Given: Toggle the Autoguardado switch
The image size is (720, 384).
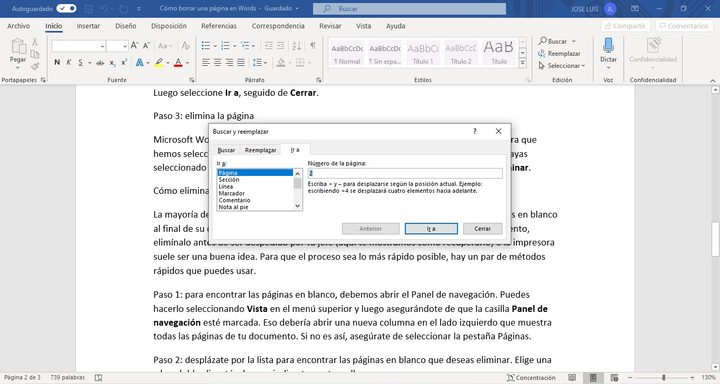Looking at the screenshot, I should coord(67,8).
